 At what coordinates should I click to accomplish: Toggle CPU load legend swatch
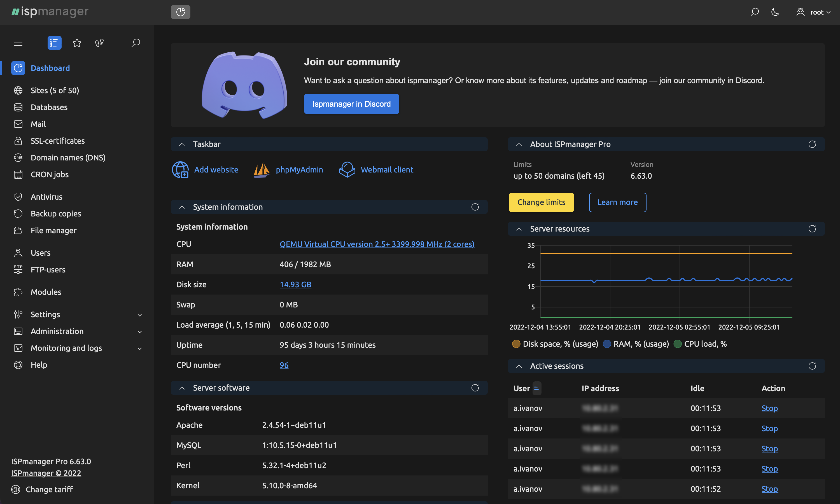(677, 344)
